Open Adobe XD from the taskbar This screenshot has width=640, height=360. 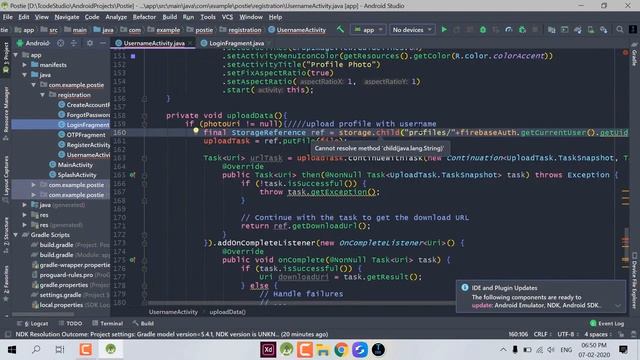pos(268,350)
